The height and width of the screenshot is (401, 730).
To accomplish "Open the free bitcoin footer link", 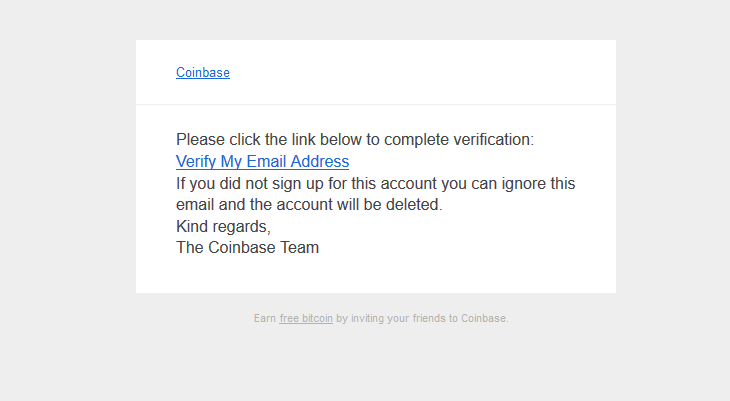I will [x=306, y=319].
